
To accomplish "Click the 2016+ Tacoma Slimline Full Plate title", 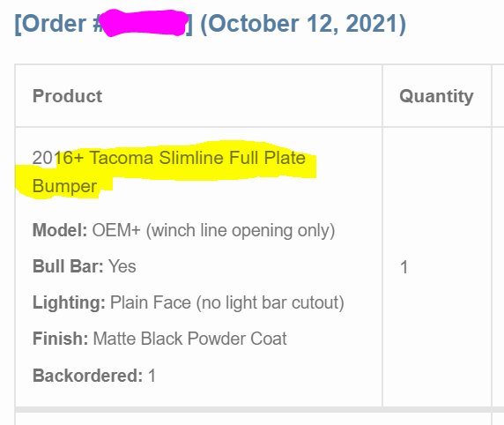I will coord(169,158).
